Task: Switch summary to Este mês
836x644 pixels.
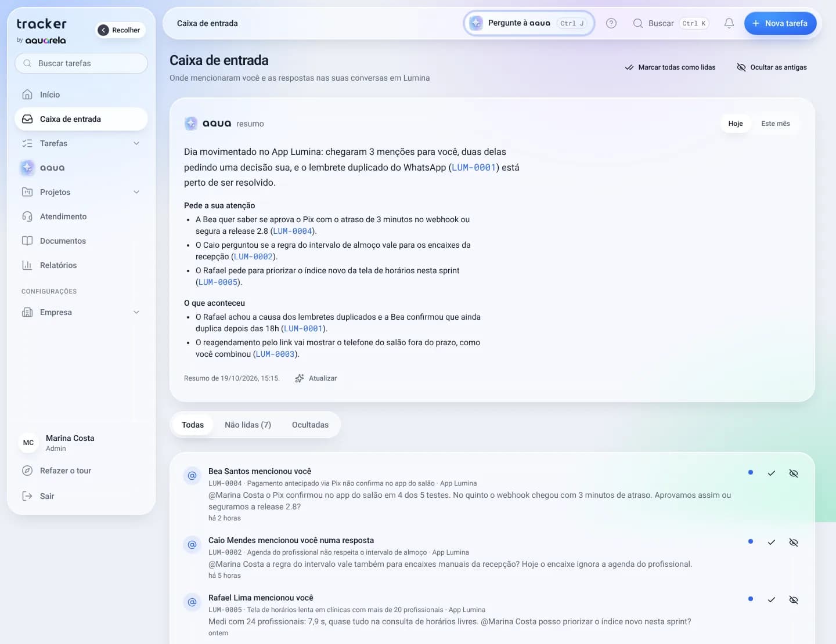Action: 776,124
